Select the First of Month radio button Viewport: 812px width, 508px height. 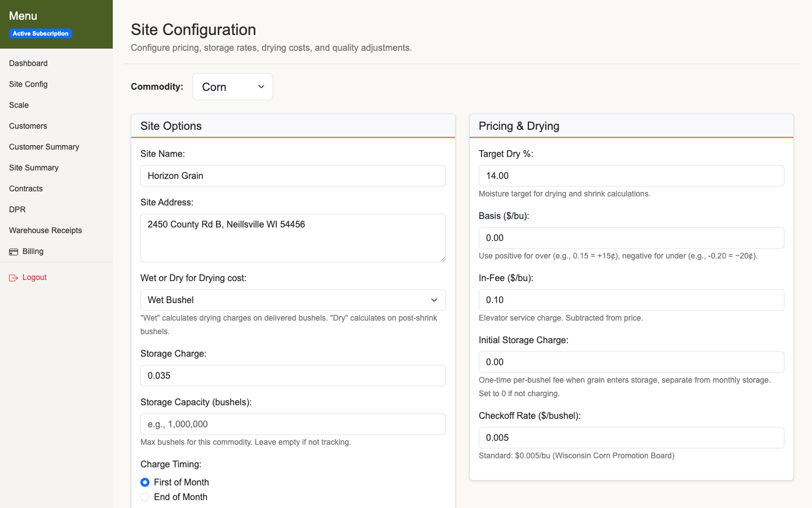145,482
